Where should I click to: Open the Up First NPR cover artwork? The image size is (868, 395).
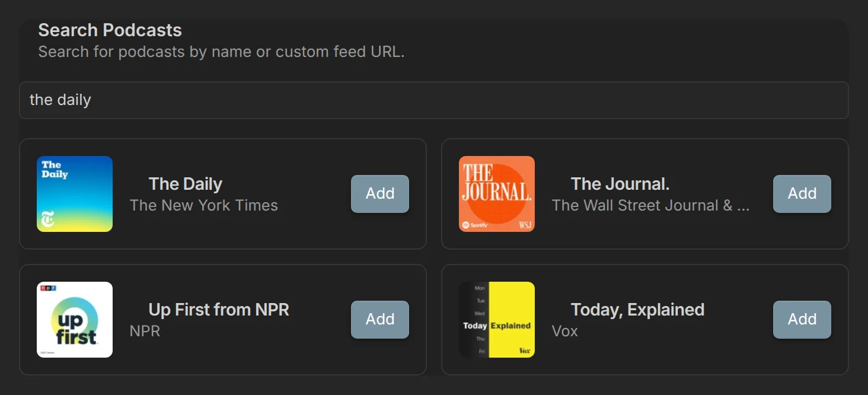(75, 320)
